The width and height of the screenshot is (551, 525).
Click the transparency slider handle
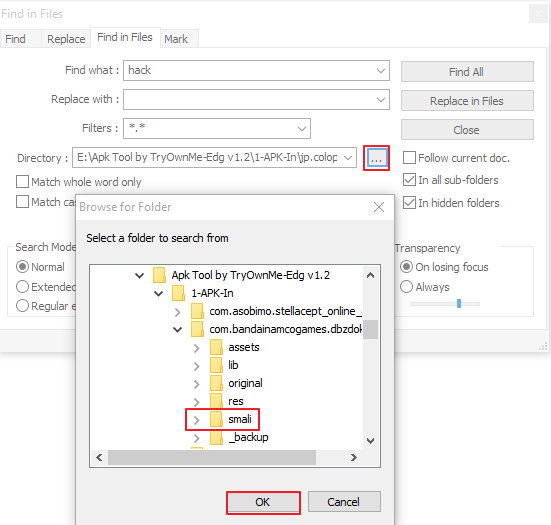(x=459, y=304)
